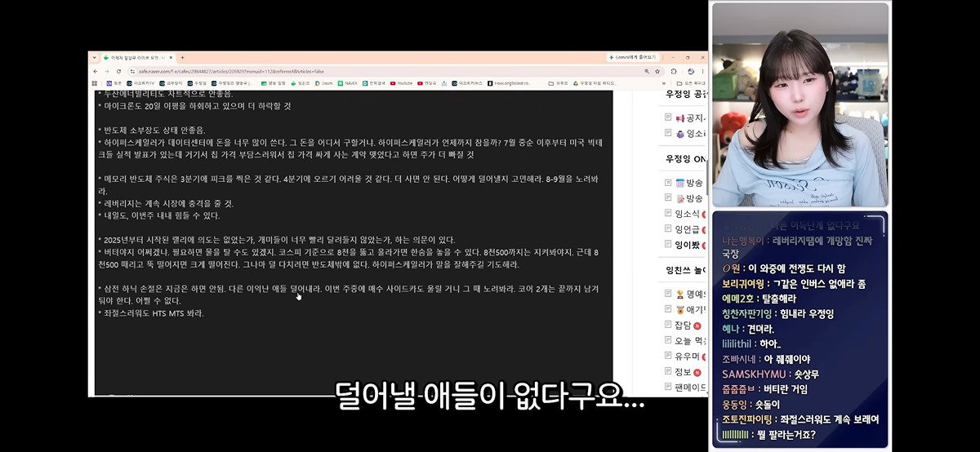The width and height of the screenshot is (980, 452).
Task: Open the 명예 board with trophy icon
Action: click(687, 294)
